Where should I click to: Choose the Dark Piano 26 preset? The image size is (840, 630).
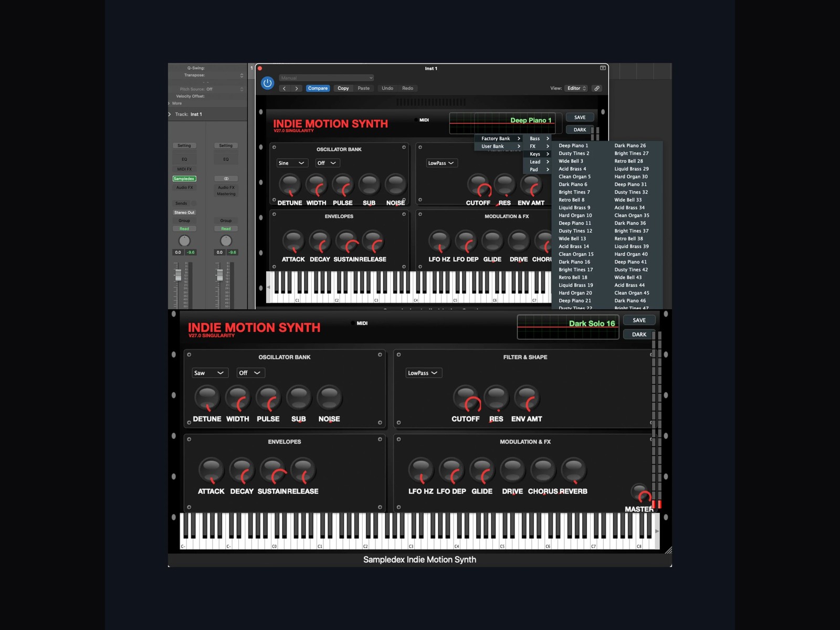tap(630, 145)
